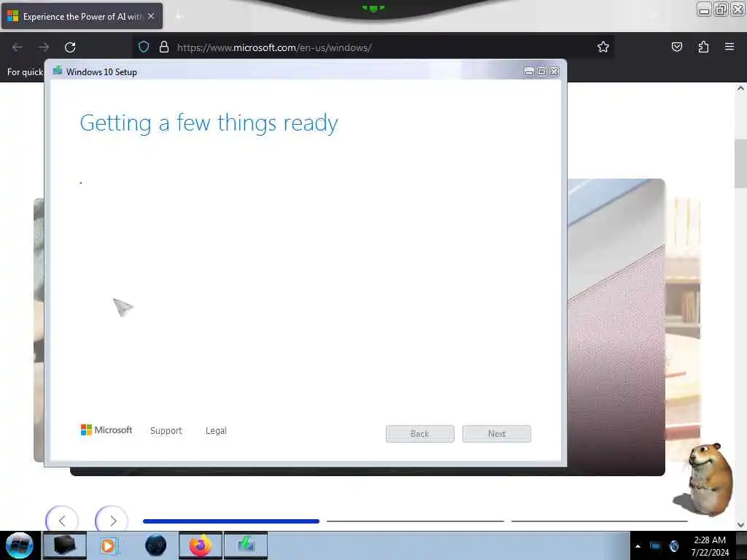Click the round blue system tray icon

[x=673, y=545]
